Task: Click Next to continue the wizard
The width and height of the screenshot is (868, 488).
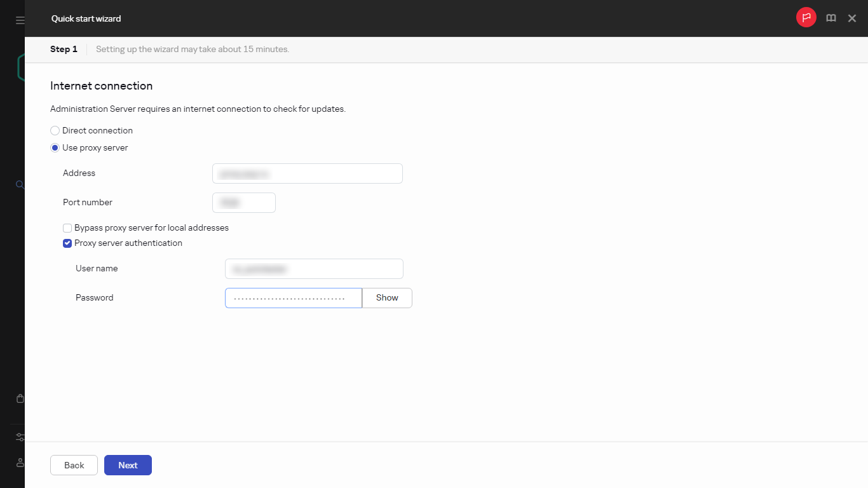Action: click(128, 465)
